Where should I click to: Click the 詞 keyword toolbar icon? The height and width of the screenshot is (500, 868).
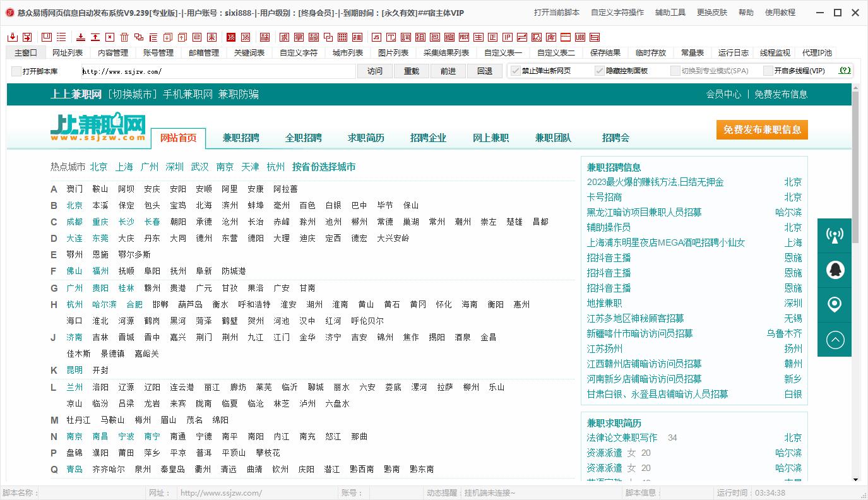pyautogui.click(x=405, y=37)
